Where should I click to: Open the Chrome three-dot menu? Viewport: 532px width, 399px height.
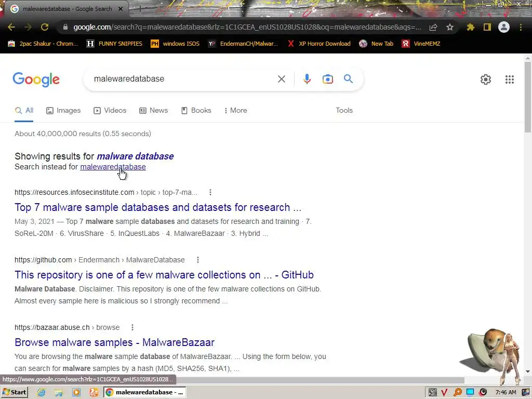(521, 27)
